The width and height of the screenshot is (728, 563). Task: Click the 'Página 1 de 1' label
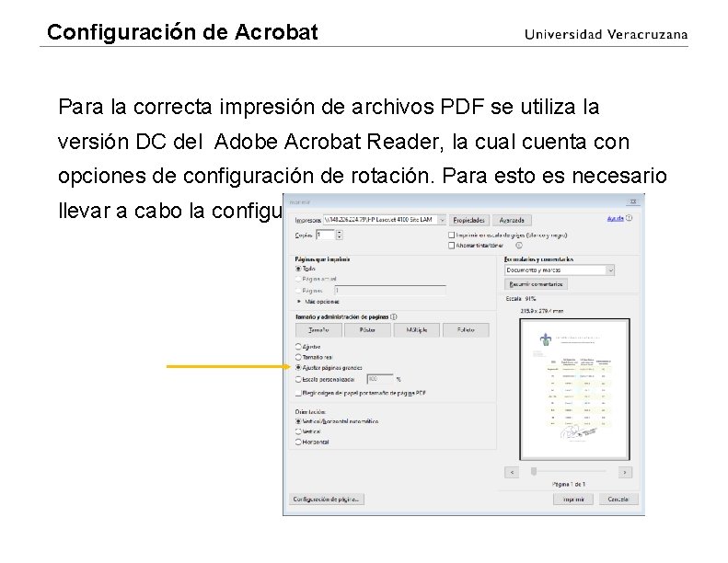[569, 485]
